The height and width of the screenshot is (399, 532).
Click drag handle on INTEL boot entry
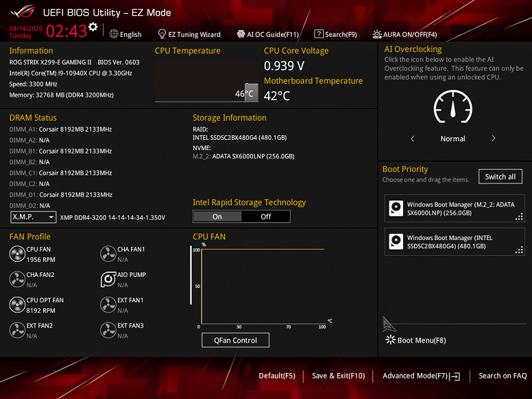pos(519,250)
